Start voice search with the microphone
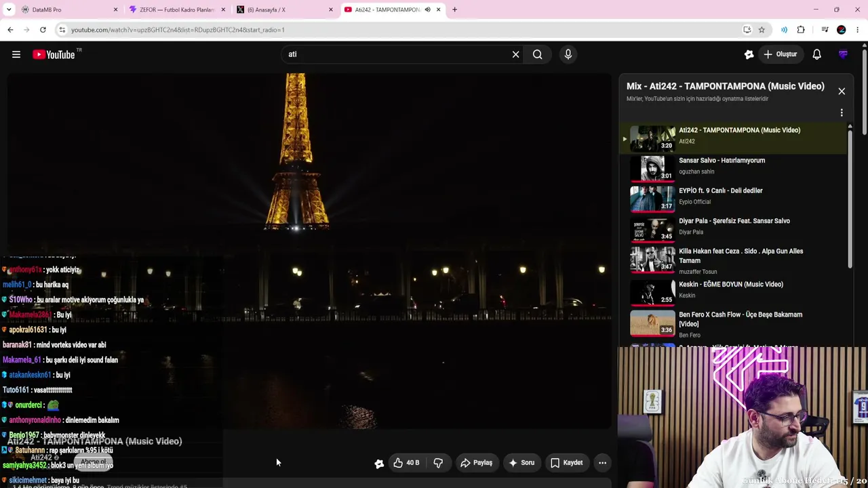 568,54
